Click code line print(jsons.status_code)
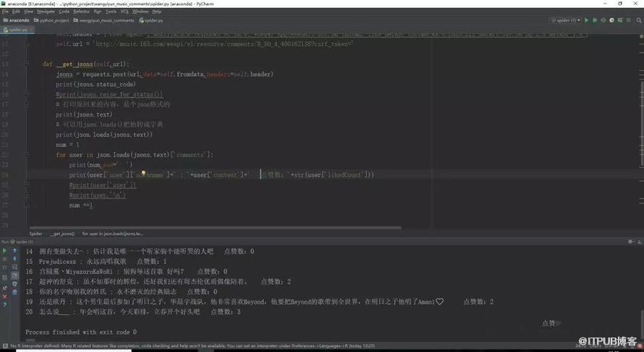644x352 pixels. (x=96, y=84)
